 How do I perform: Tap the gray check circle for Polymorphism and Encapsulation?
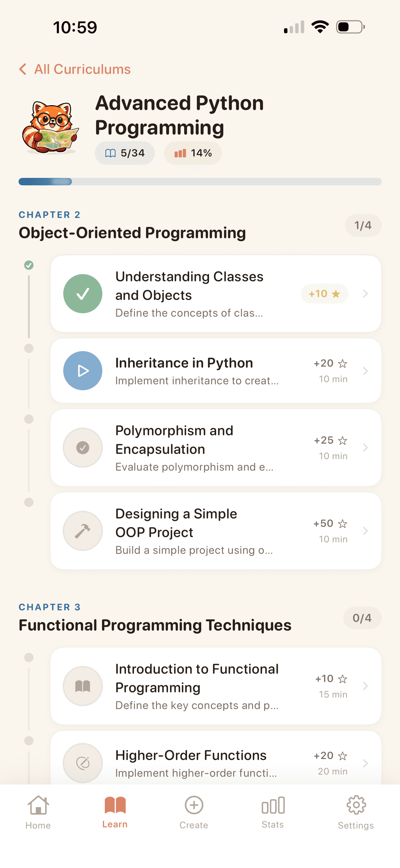pyautogui.click(x=82, y=448)
